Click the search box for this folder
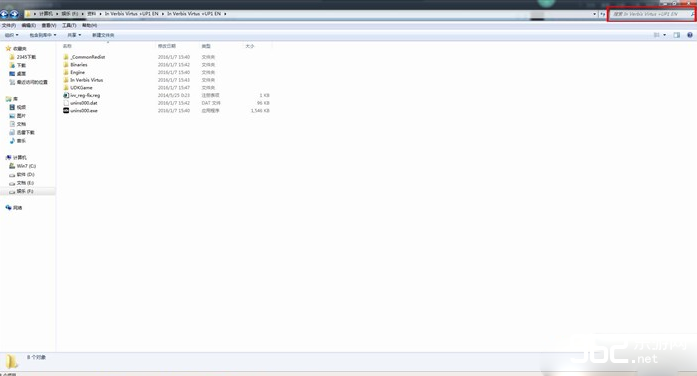Screen dimensions: 697x376 [651, 14]
